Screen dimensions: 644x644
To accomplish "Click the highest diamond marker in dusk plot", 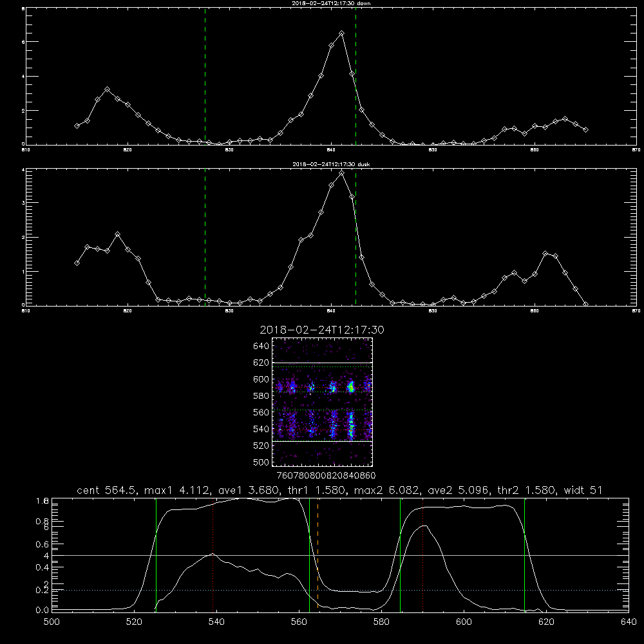I will [x=341, y=173].
